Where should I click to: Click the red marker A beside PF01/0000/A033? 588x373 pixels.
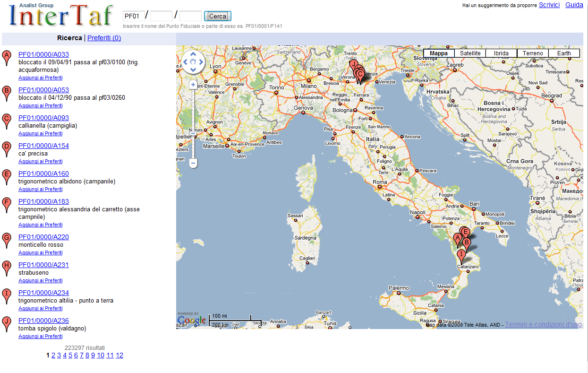pyautogui.click(x=7, y=58)
